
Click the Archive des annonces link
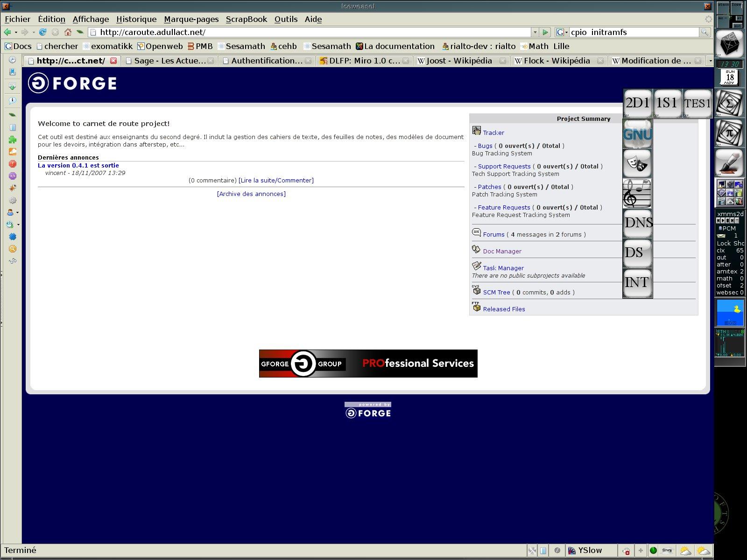[251, 194]
